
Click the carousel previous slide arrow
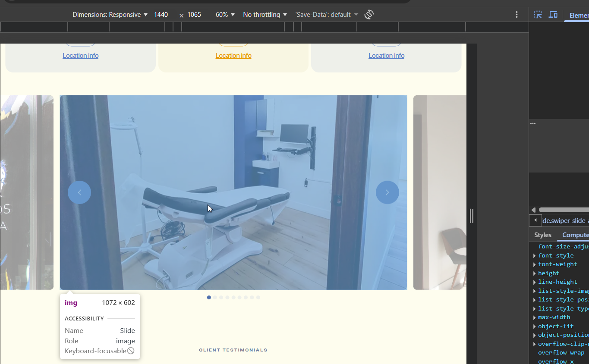[x=79, y=192]
